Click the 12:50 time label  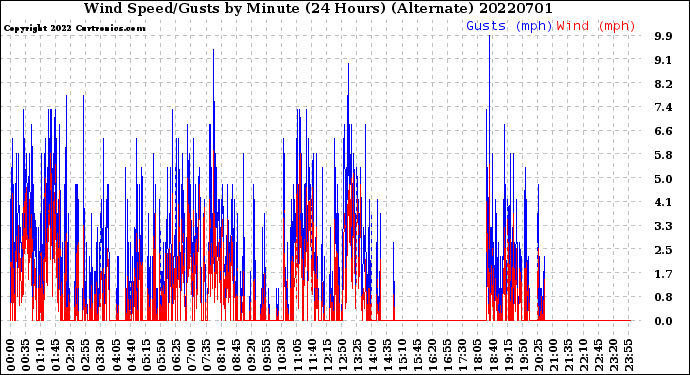point(342,355)
